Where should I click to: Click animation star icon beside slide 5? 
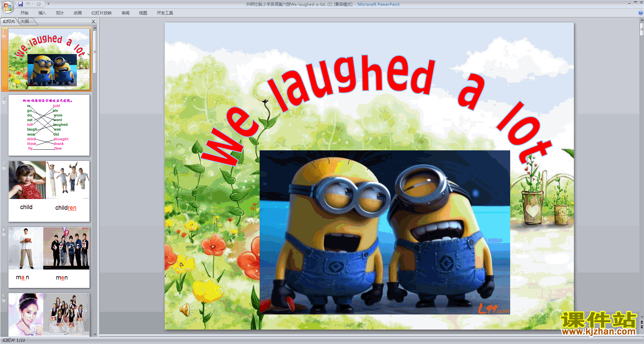click(4, 301)
